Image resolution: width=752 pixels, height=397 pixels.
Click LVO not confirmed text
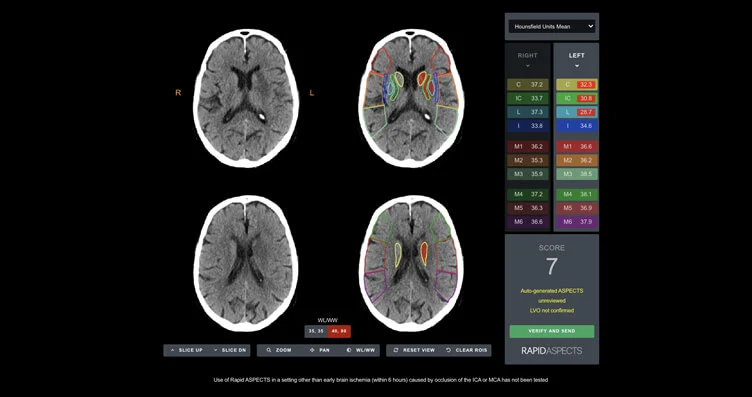552,311
